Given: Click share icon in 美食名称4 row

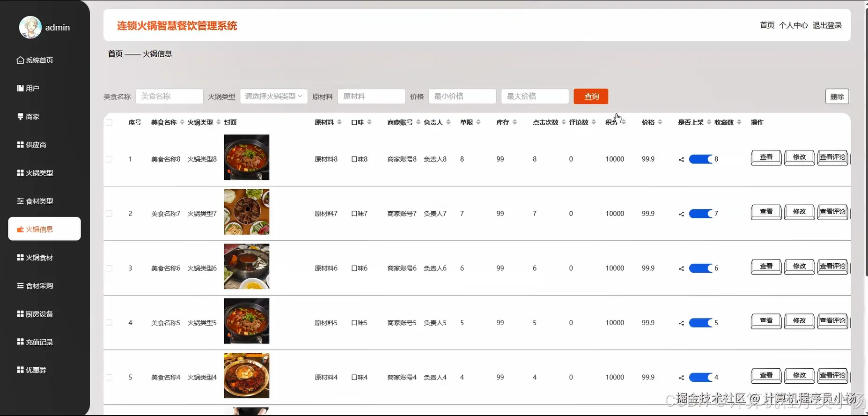Looking at the screenshot, I should [681, 378].
